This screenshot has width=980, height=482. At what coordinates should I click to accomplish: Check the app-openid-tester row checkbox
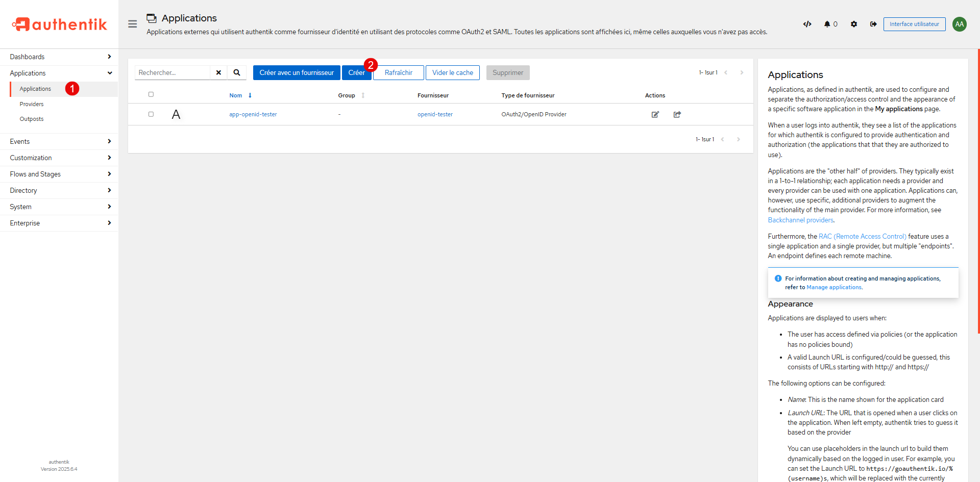click(x=151, y=114)
